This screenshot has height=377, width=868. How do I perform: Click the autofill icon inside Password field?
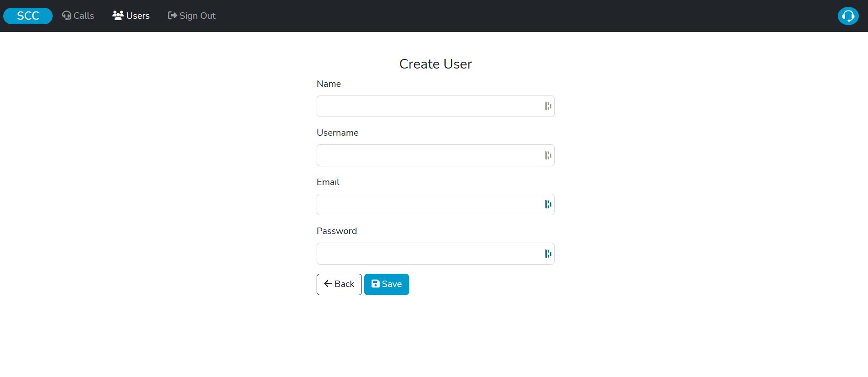tap(548, 254)
